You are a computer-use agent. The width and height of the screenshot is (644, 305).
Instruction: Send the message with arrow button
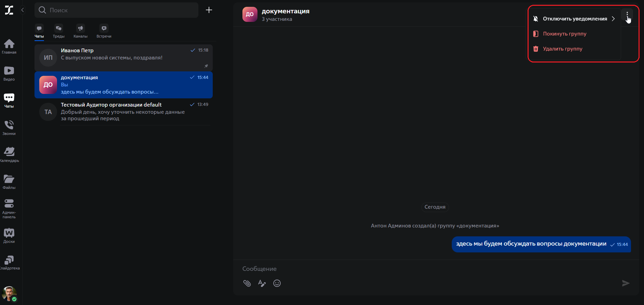tap(626, 283)
